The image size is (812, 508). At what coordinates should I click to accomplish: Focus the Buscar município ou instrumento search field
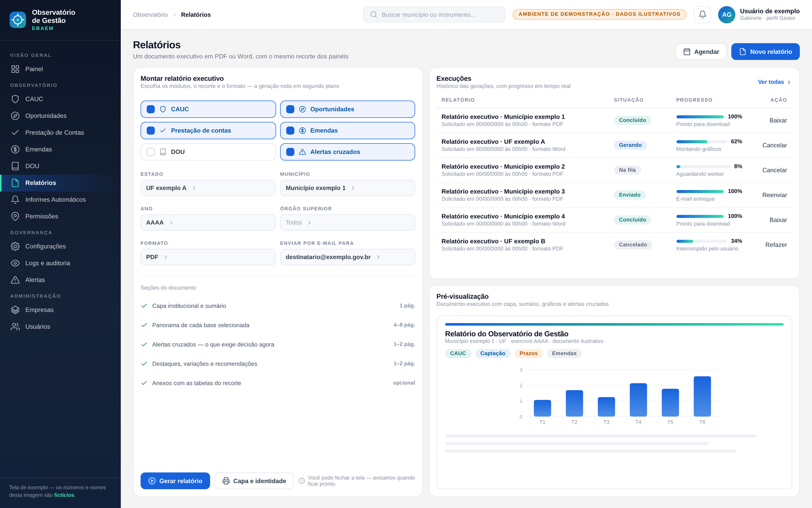click(434, 15)
